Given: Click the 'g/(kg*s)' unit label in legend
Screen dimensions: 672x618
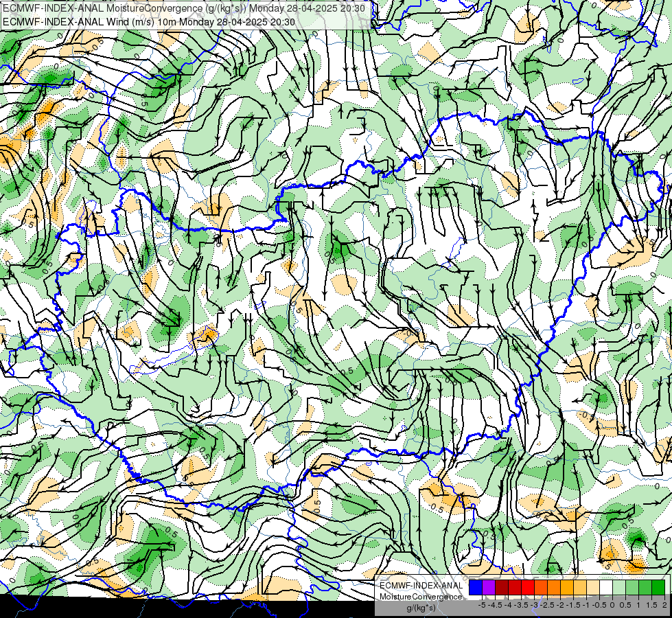Looking at the screenshot, I should [421, 608].
